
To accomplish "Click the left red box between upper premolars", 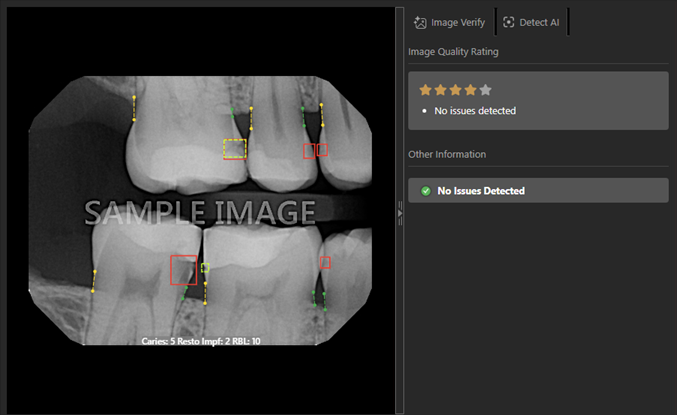I will pyautogui.click(x=309, y=151).
